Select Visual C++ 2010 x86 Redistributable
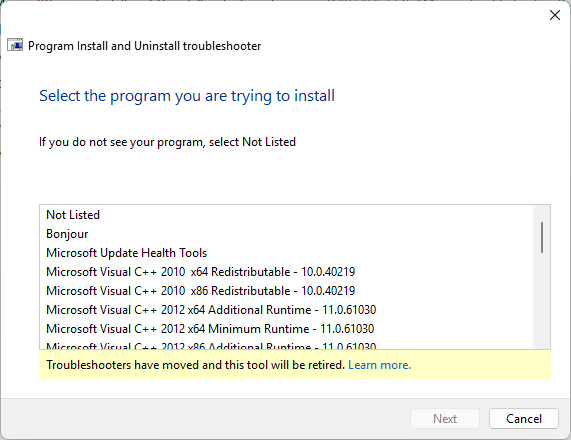Screen dimensions: 571x440 pyautogui.click(x=286, y=291)
